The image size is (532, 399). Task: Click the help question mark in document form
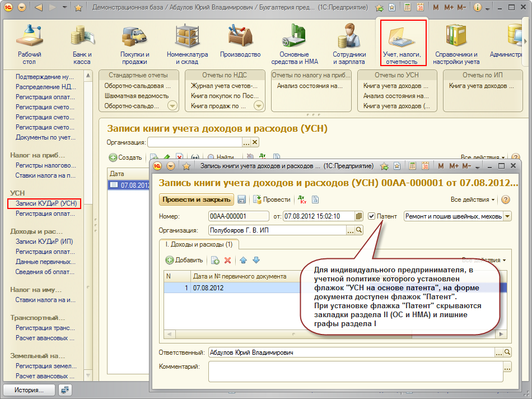coord(506,199)
